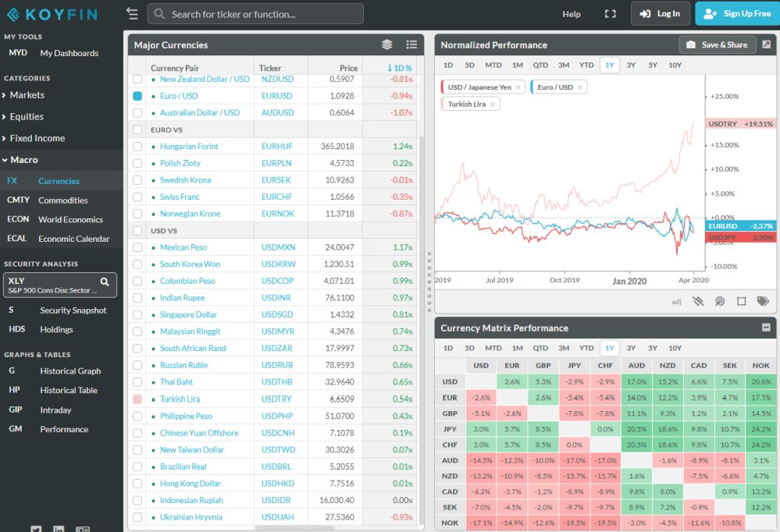
Task: Collapse the sidebar menu icon
Action: (x=132, y=13)
